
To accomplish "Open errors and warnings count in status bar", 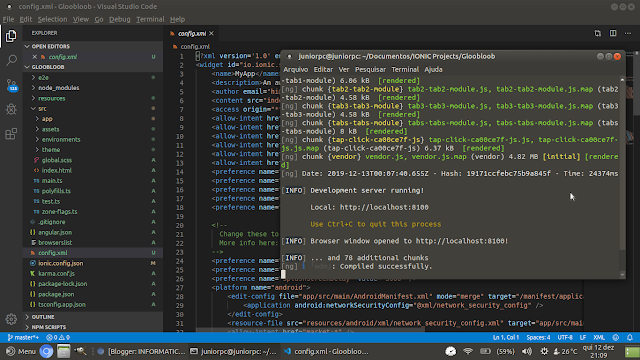I will 58,338.
